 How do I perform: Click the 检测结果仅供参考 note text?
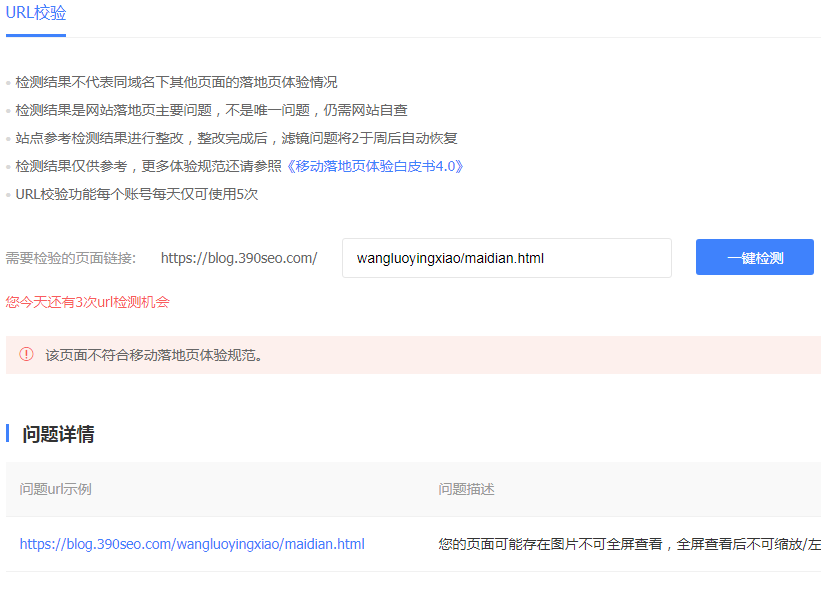point(148,166)
